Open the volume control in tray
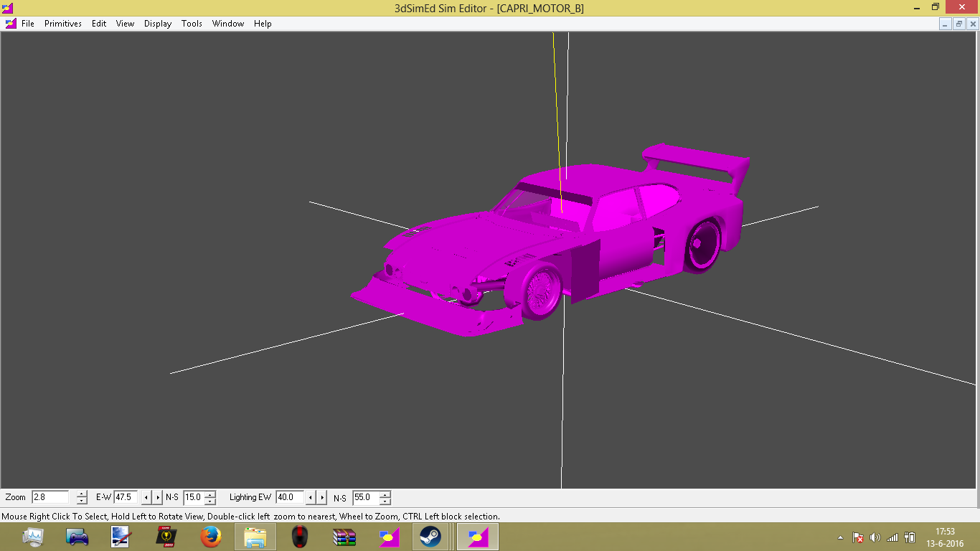 pos(875,537)
